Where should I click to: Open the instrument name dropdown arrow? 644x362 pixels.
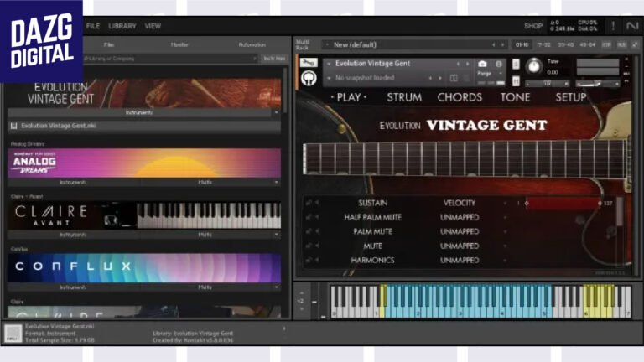point(329,64)
